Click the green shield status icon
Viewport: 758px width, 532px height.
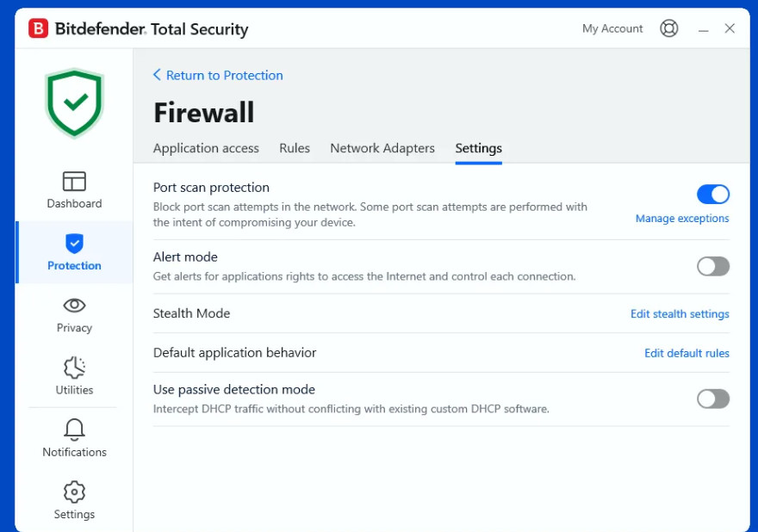click(74, 103)
